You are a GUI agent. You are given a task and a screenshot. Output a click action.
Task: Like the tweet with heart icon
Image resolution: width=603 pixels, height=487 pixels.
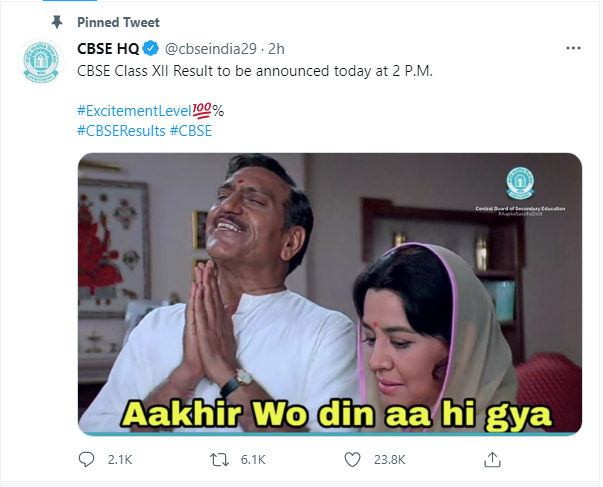[352, 460]
